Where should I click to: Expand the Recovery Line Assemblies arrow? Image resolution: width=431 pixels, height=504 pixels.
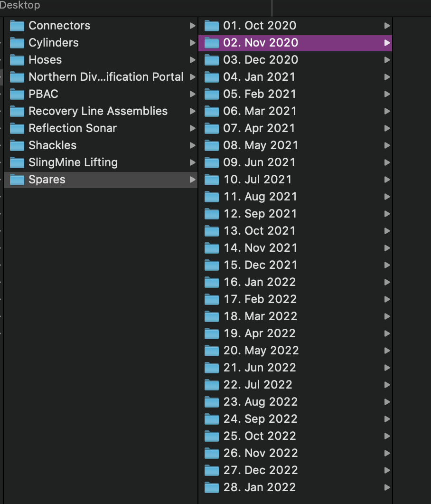pos(192,111)
